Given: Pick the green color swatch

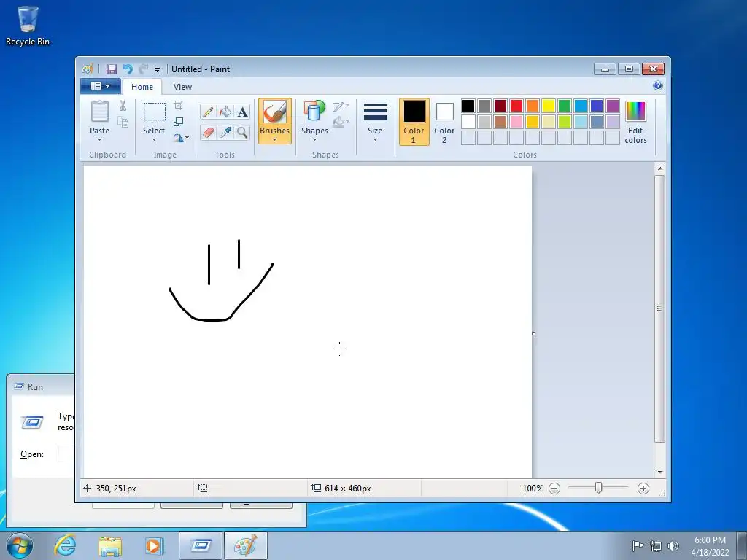Looking at the screenshot, I should tap(565, 105).
